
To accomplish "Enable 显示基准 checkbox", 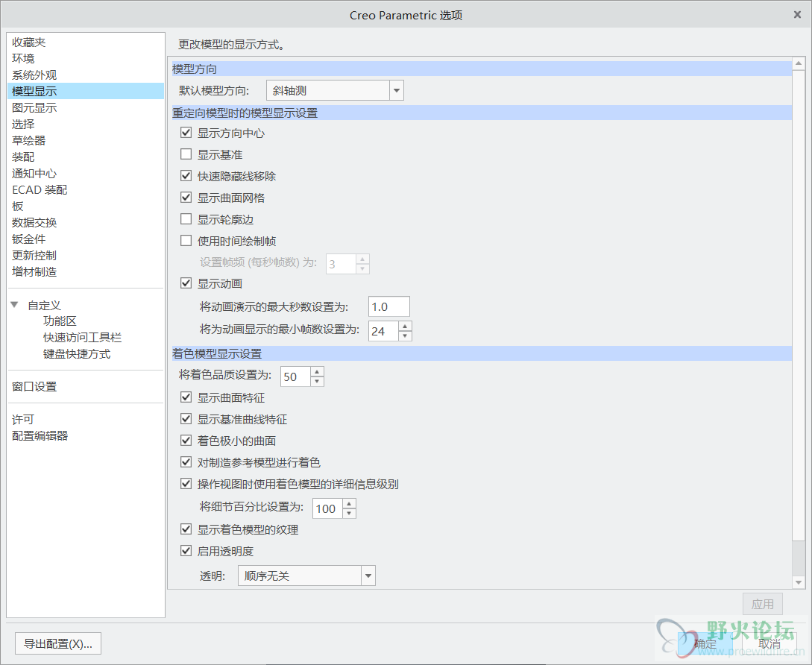I will (x=186, y=154).
